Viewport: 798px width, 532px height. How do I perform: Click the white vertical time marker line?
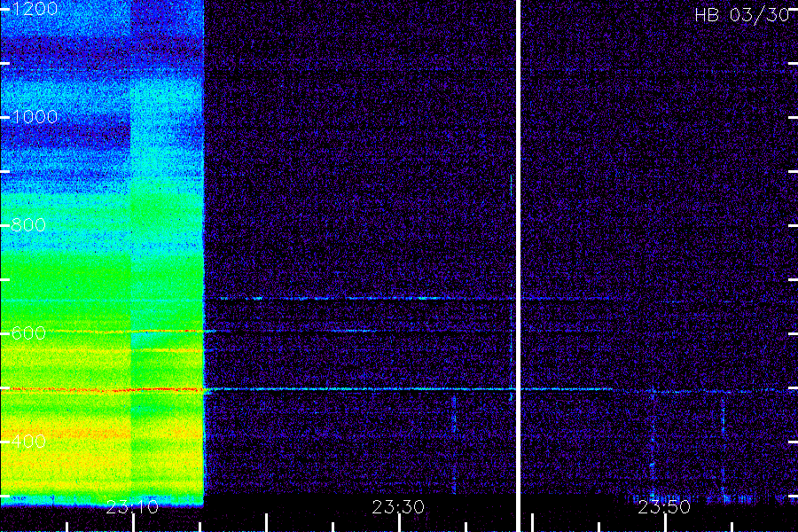(518, 266)
